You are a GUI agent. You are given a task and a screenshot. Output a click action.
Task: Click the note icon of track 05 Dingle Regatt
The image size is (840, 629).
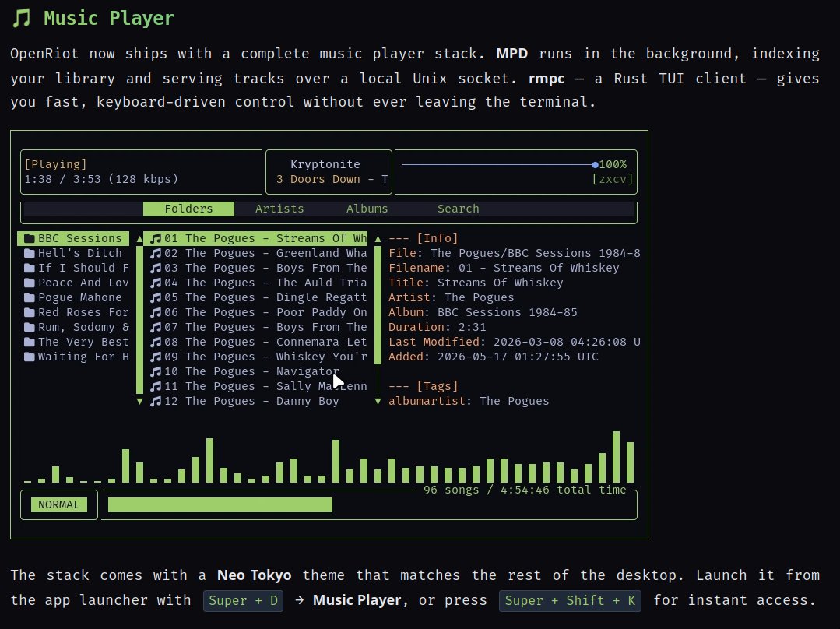156,297
